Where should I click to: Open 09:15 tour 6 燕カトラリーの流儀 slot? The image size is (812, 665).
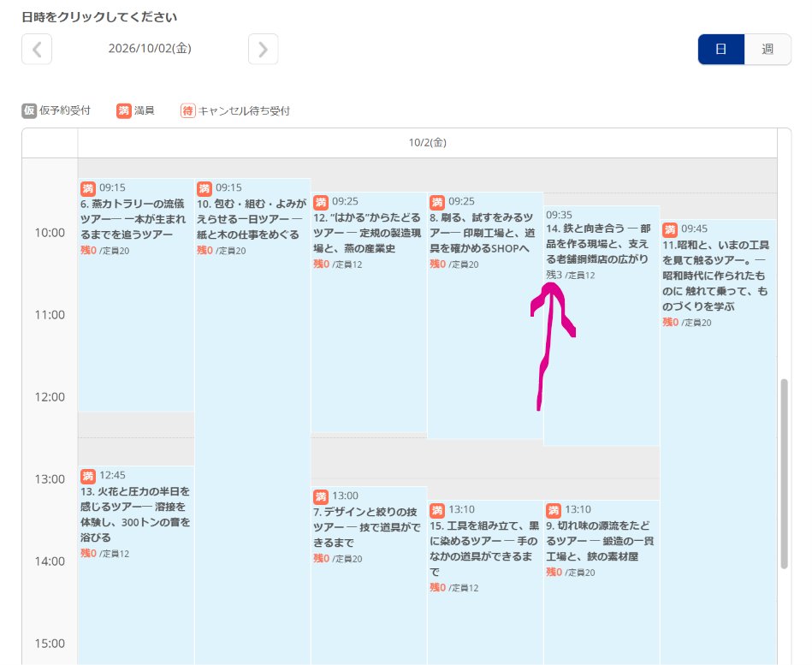(136, 294)
